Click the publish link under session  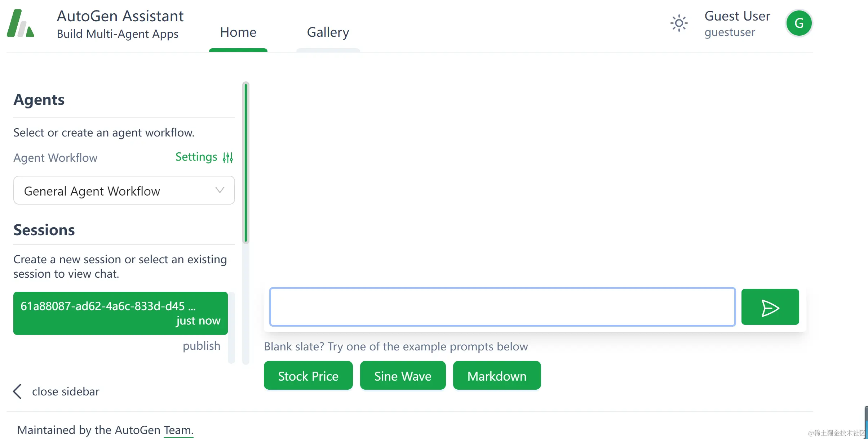[201, 346]
